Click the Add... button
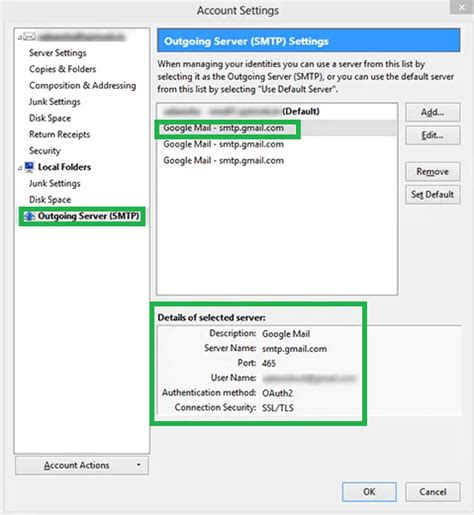 [x=433, y=112]
